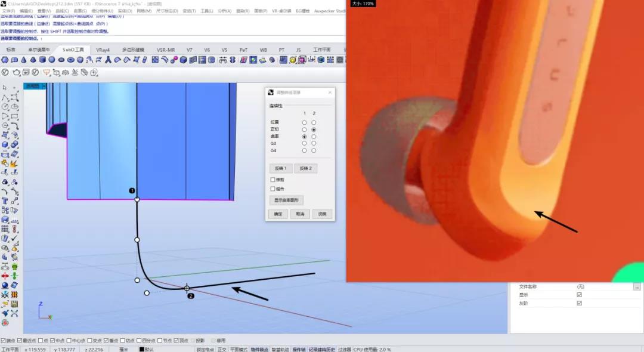Click the magenta sphere-on-stick icon in SubD toolbar
Viewport: 644px width, 352px height.
click(174, 60)
